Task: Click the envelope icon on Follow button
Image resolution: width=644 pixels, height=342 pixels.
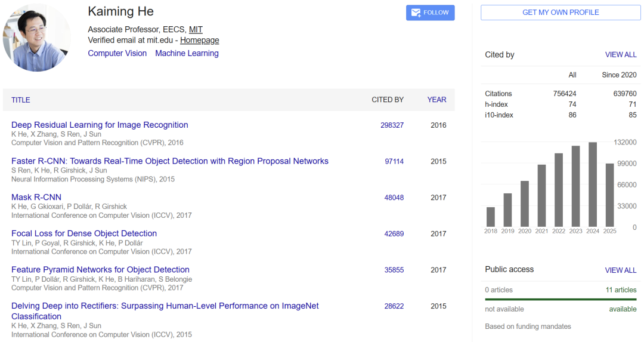Action: (x=416, y=13)
